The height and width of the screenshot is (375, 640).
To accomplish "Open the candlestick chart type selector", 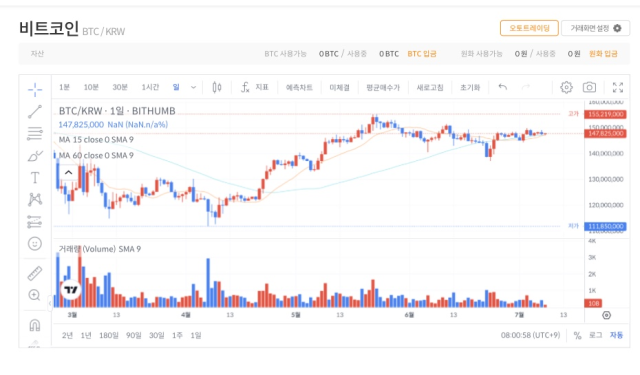I will 217,87.
